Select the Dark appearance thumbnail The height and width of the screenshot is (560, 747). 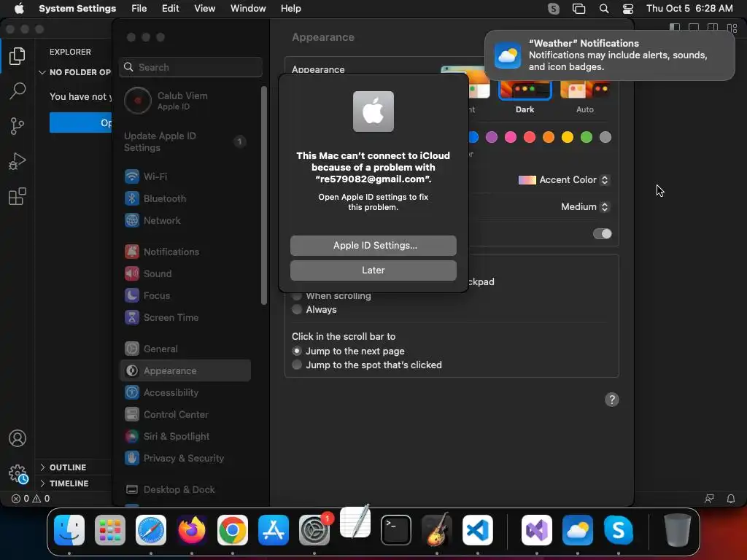(x=525, y=90)
